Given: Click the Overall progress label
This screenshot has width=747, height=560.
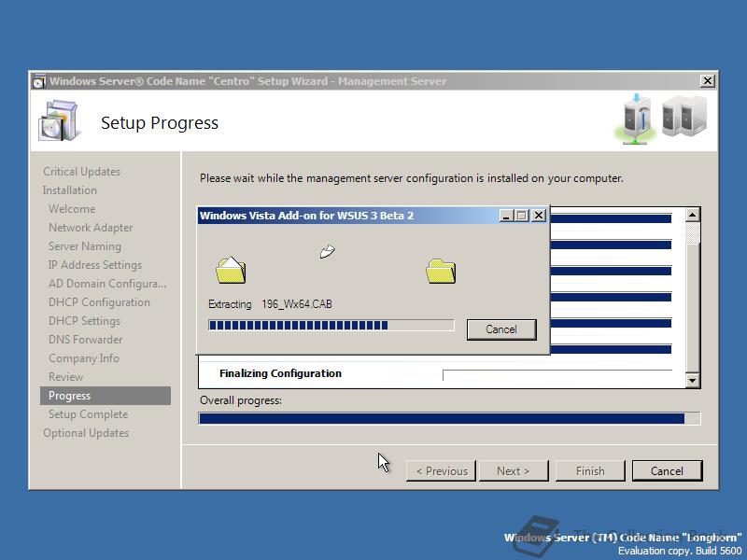Looking at the screenshot, I should pyautogui.click(x=241, y=400).
